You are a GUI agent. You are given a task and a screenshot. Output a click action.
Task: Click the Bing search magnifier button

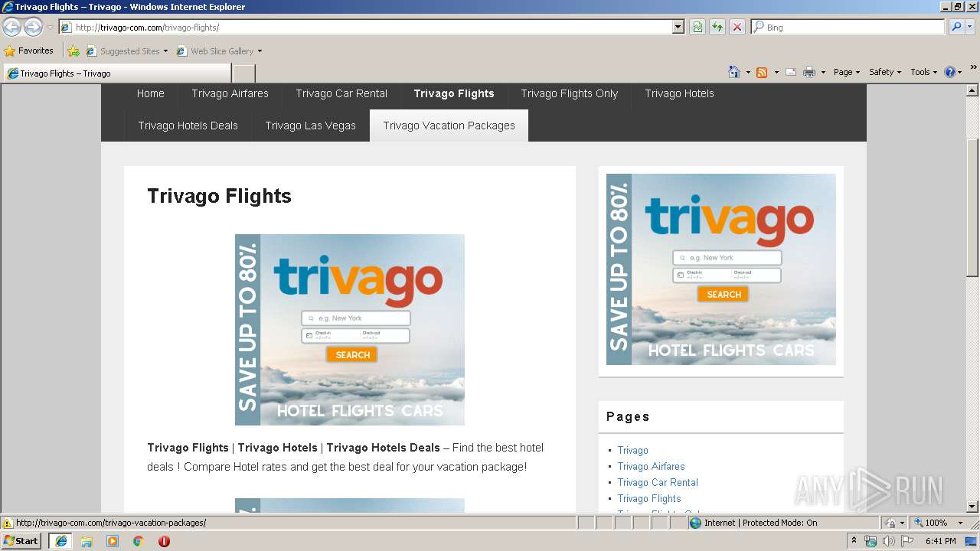click(x=955, y=27)
